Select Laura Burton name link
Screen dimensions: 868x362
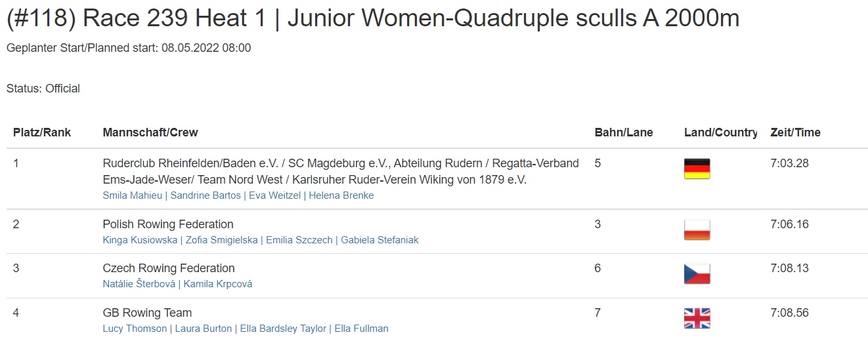click(204, 329)
